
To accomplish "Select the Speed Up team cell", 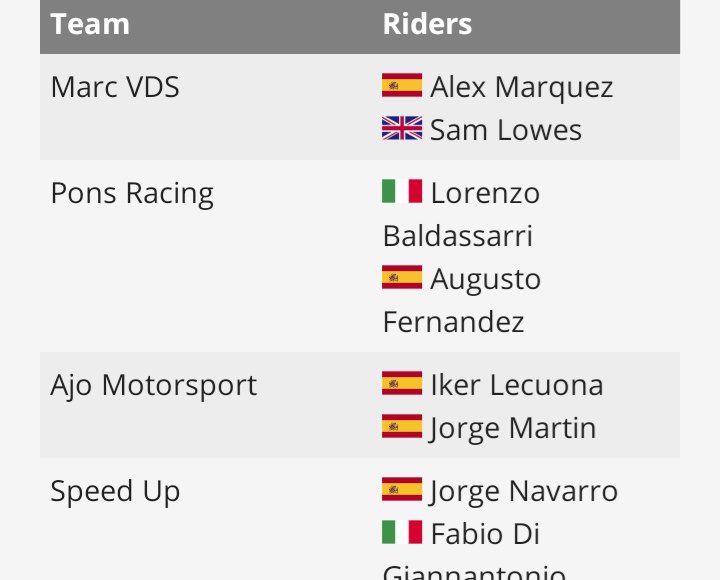I will (x=115, y=491).
